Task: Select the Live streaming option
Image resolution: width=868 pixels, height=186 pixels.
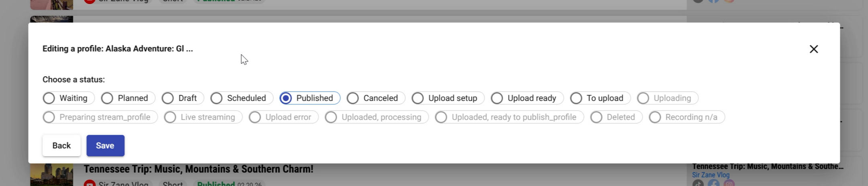Action: pyautogui.click(x=203, y=117)
